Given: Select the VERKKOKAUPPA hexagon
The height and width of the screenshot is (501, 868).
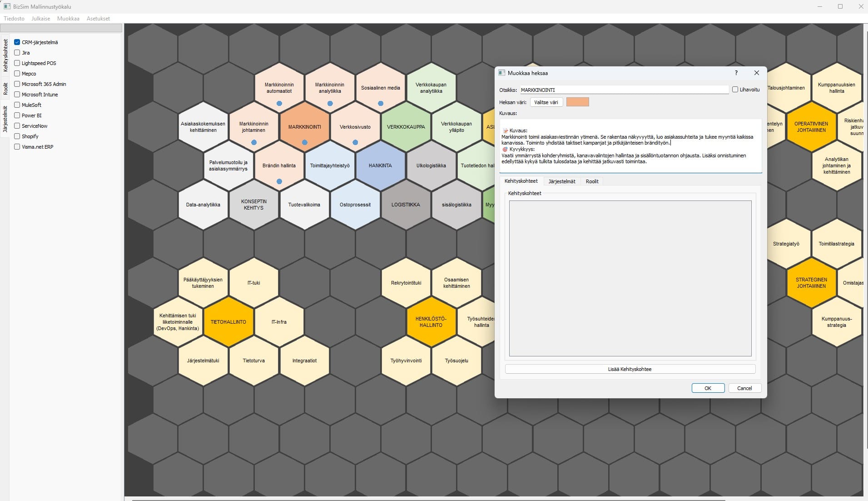Looking at the screenshot, I should click(406, 127).
